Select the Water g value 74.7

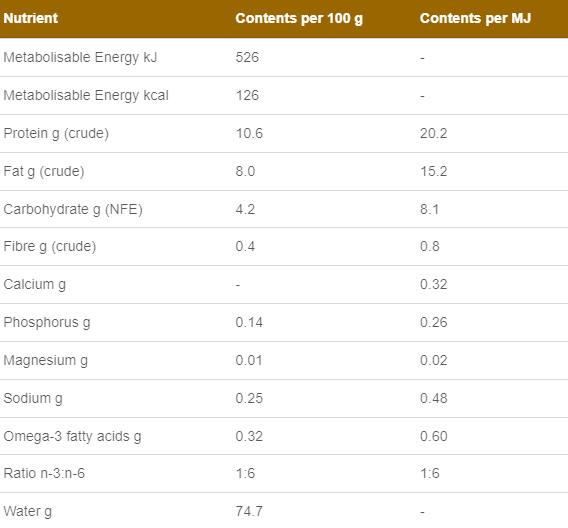(249, 511)
